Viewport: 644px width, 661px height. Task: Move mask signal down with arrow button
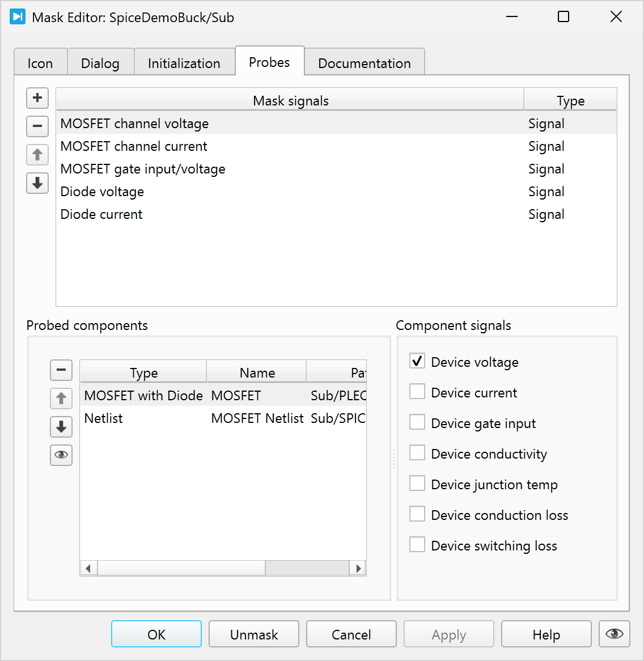(x=37, y=183)
